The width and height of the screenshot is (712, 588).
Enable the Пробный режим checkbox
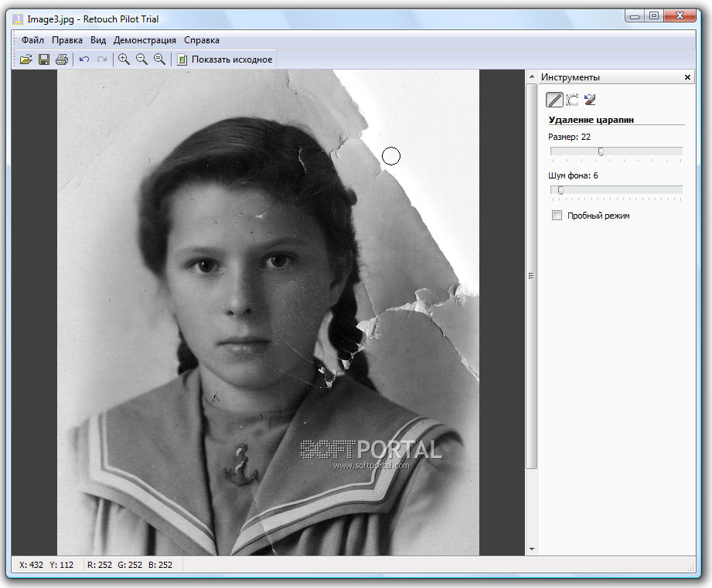[557, 216]
